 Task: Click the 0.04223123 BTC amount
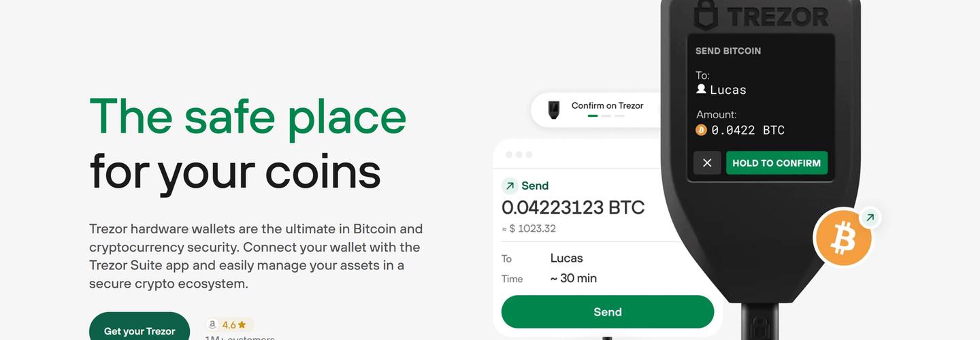(x=572, y=207)
